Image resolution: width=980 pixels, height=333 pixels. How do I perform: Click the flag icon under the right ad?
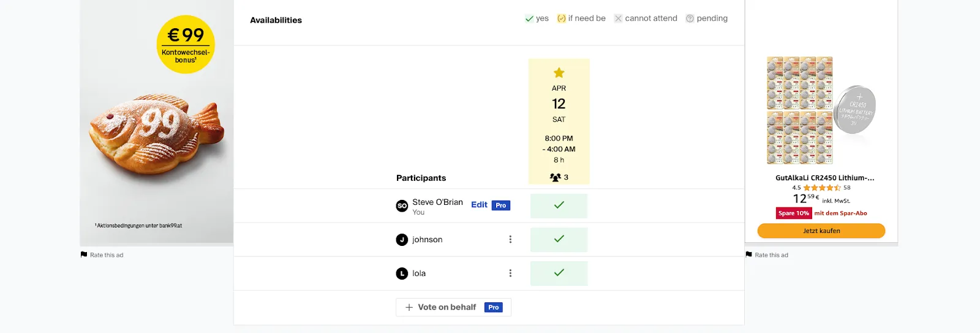click(748, 255)
